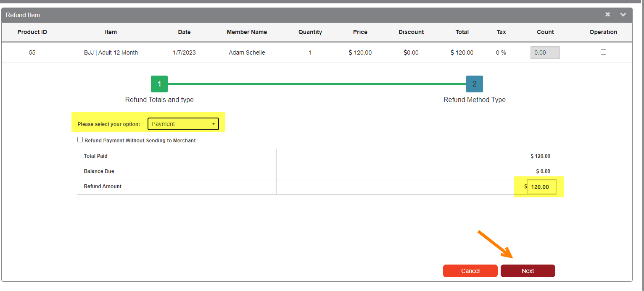Image resolution: width=644 pixels, height=291 pixels.
Task: Enable Refund Payment Without Sending to Merchant
Action: [80, 140]
